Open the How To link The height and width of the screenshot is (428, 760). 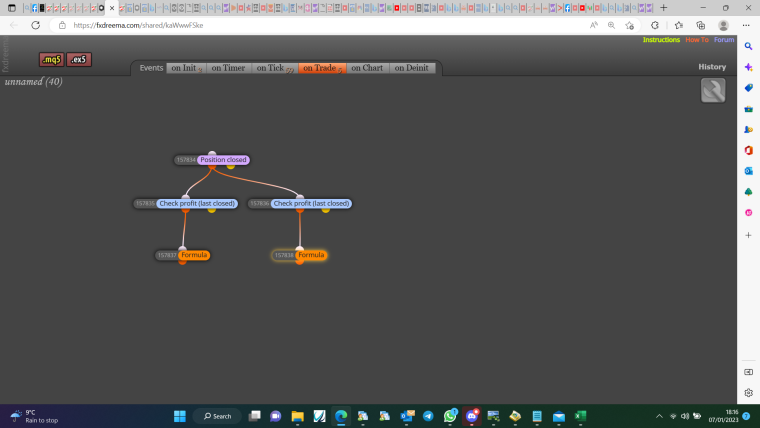click(697, 40)
